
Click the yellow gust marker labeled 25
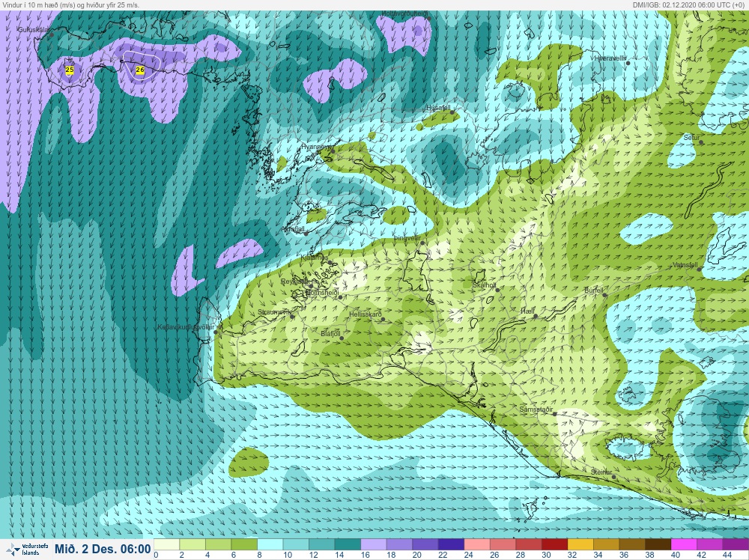(x=70, y=70)
